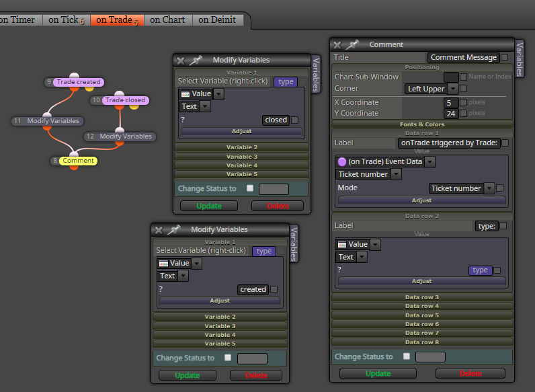Switch to the on Trade tab
Viewport: 535px width, 392px height.
(117, 19)
